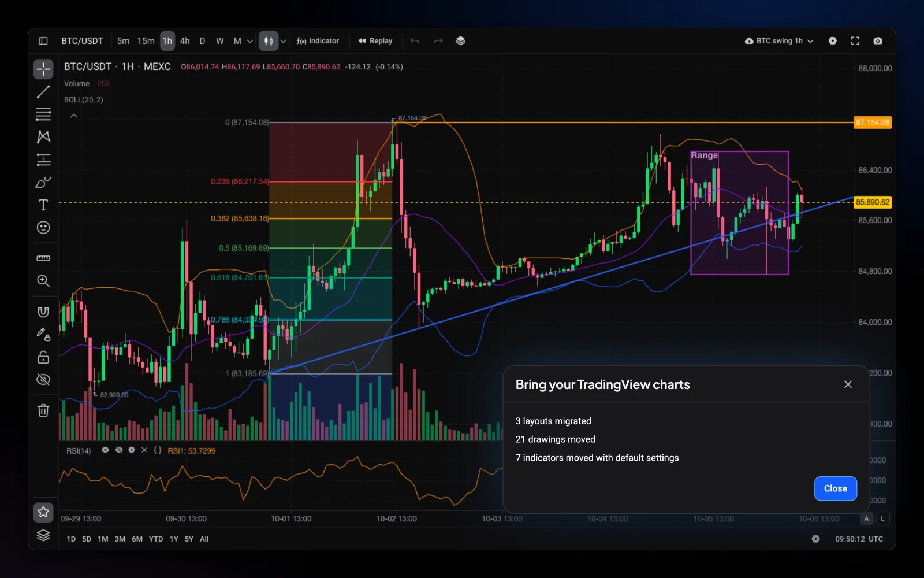The width and height of the screenshot is (924, 578).
Task: Toggle RSI(14) visibility eye icon
Action: point(105,450)
